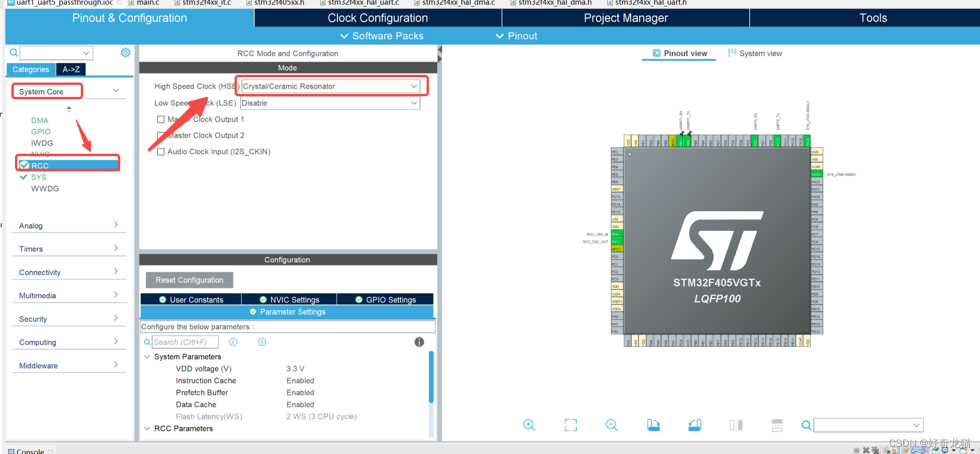The height and width of the screenshot is (454, 980).
Task: Select DMA in the System Core list
Action: click(x=39, y=120)
